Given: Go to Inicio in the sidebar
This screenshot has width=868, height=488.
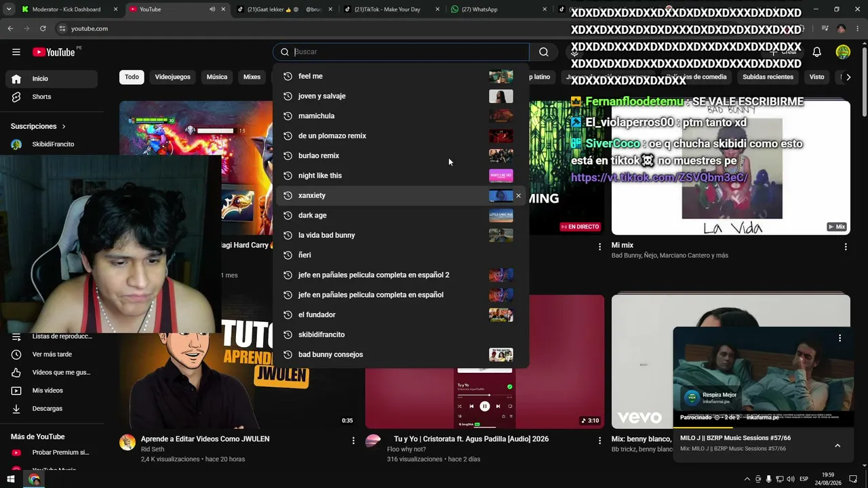Looking at the screenshot, I should pos(52,79).
